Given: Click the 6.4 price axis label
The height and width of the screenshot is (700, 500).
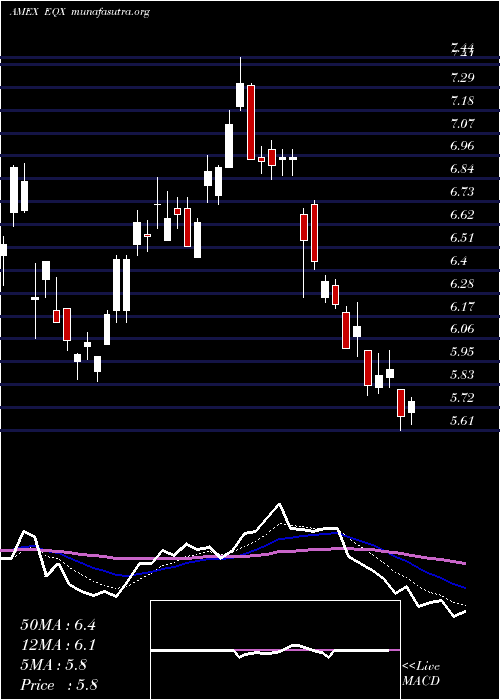Looking at the screenshot, I should [459, 261].
